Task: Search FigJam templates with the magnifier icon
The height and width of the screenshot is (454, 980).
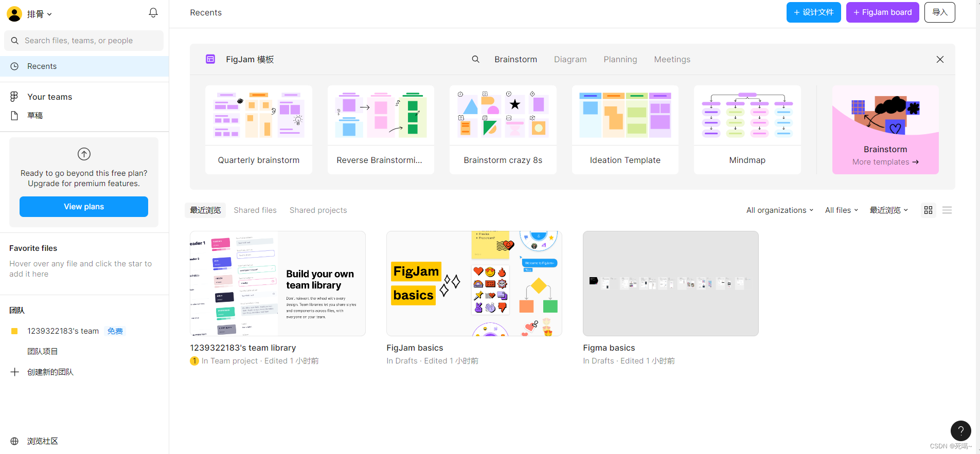Action: [x=476, y=59]
